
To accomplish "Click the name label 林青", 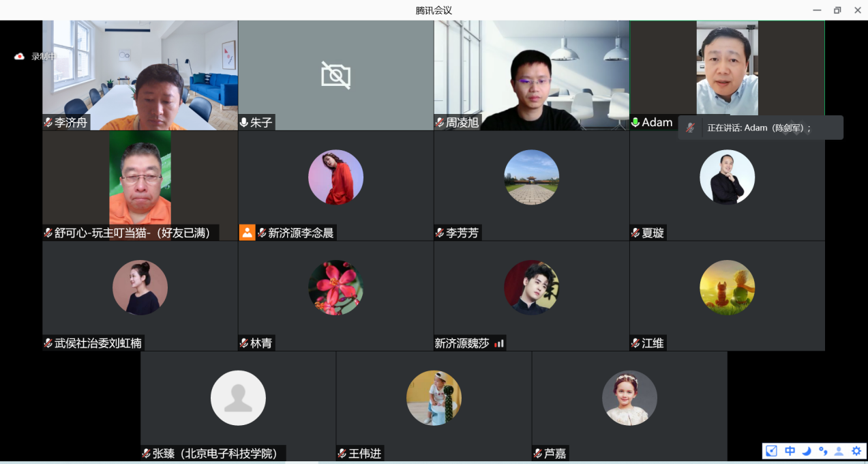I will 261,343.
